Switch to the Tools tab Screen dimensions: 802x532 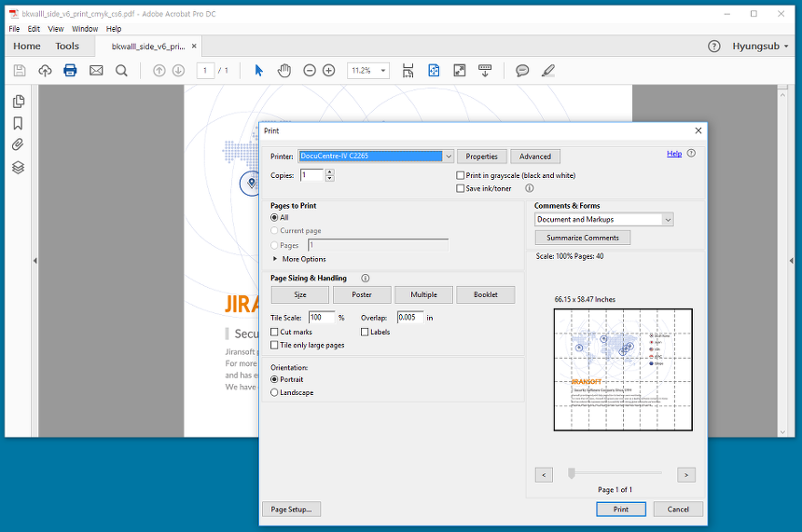point(67,46)
